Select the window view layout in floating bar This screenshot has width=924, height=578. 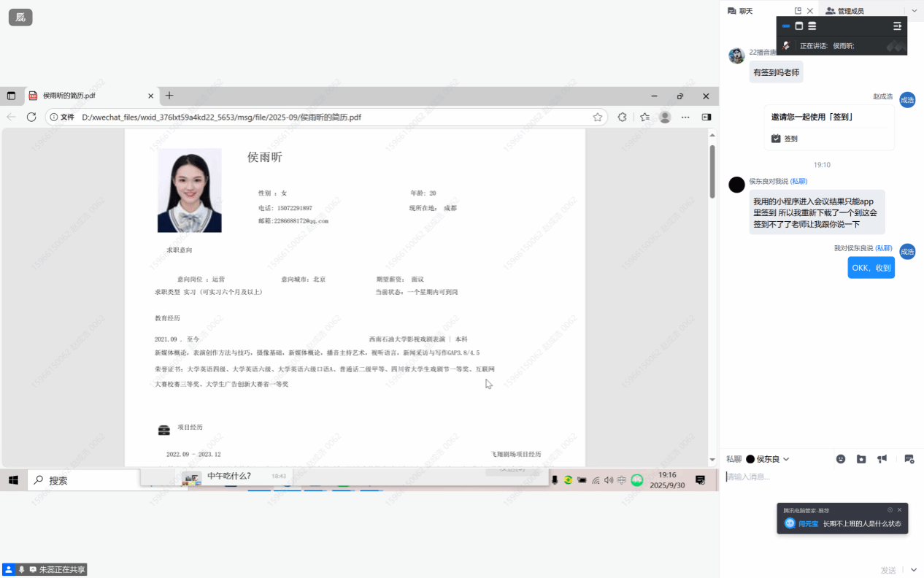pos(798,26)
